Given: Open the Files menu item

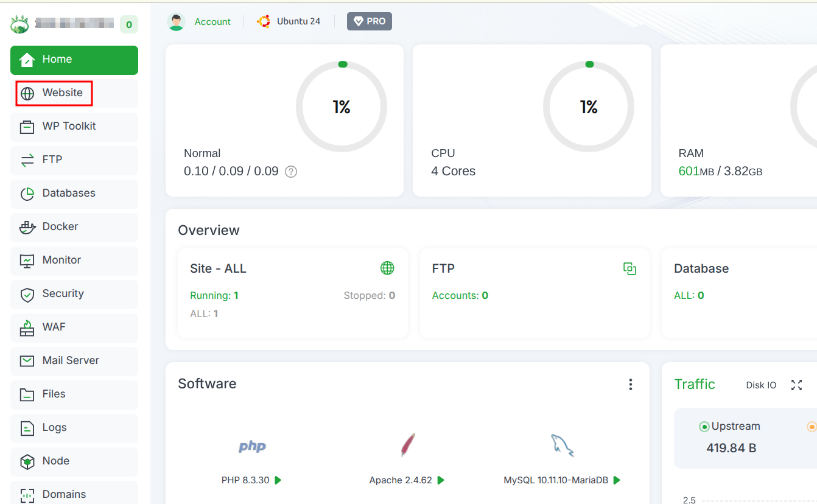Looking at the screenshot, I should click(74, 394).
